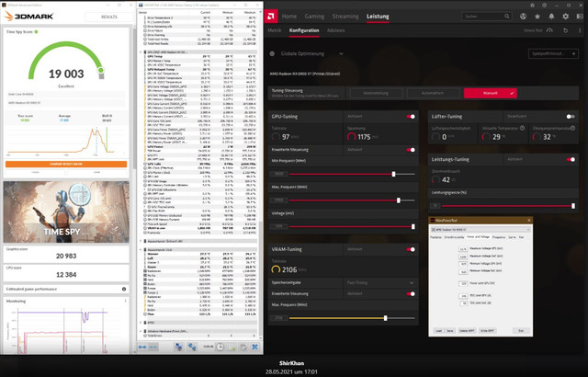Click the orange Compare Result Online button
This screenshot has height=377, width=588.
[66, 165]
